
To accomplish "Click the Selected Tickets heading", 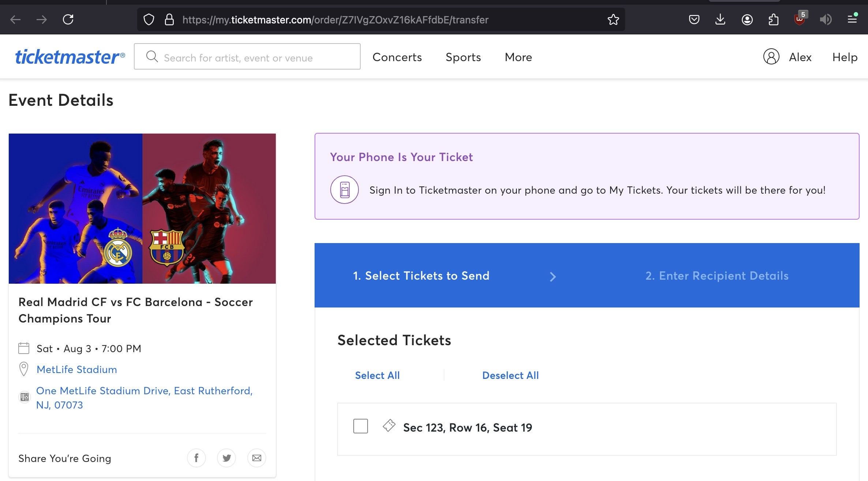I will [x=394, y=340].
